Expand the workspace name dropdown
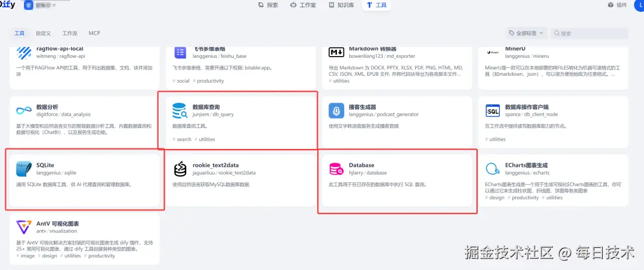This screenshot has width=644, height=270. (x=55, y=6)
